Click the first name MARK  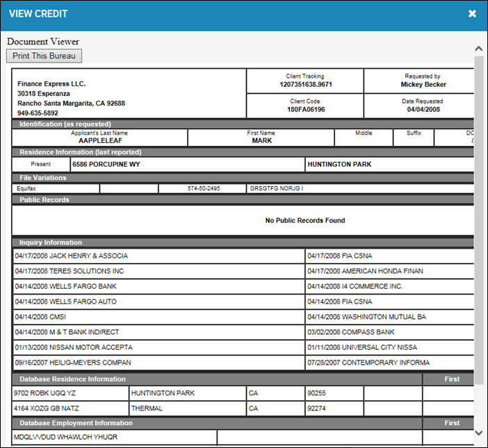pos(262,141)
